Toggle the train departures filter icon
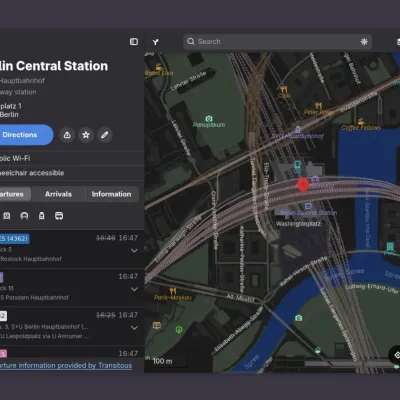This screenshot has height=400, width=400. 7,216
